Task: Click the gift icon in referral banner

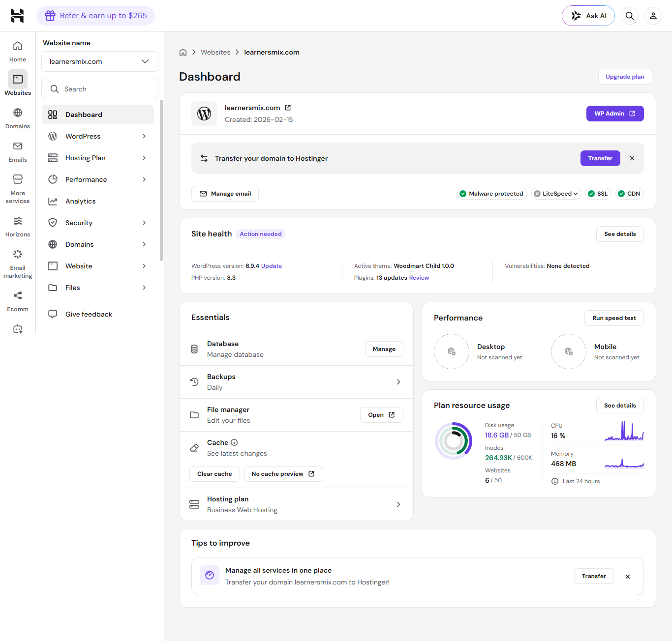Action: (50, 16)
